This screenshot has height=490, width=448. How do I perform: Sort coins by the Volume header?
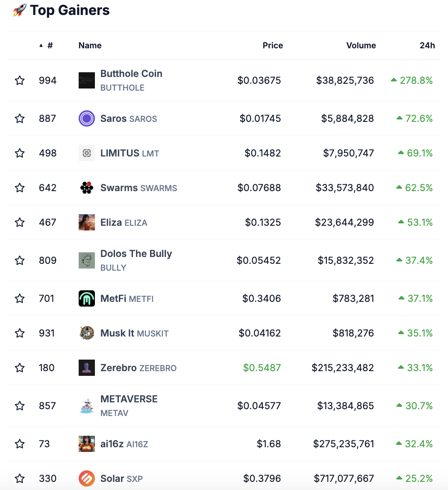361,45
